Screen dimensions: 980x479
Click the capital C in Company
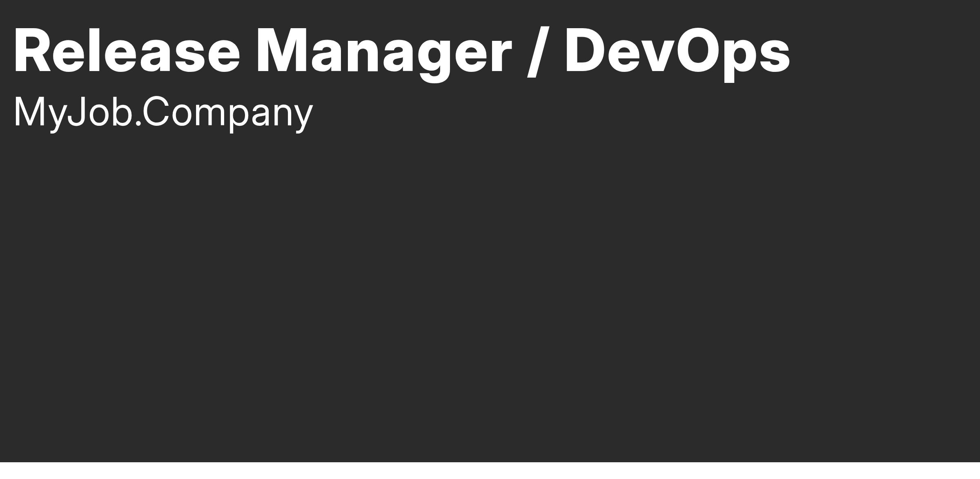155,111
